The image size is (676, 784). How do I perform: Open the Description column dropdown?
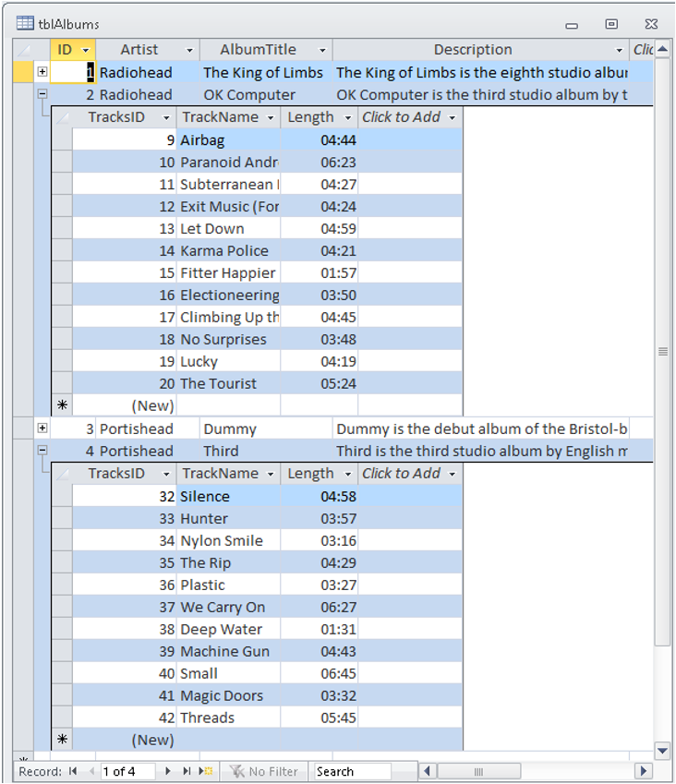click(619, 50)
